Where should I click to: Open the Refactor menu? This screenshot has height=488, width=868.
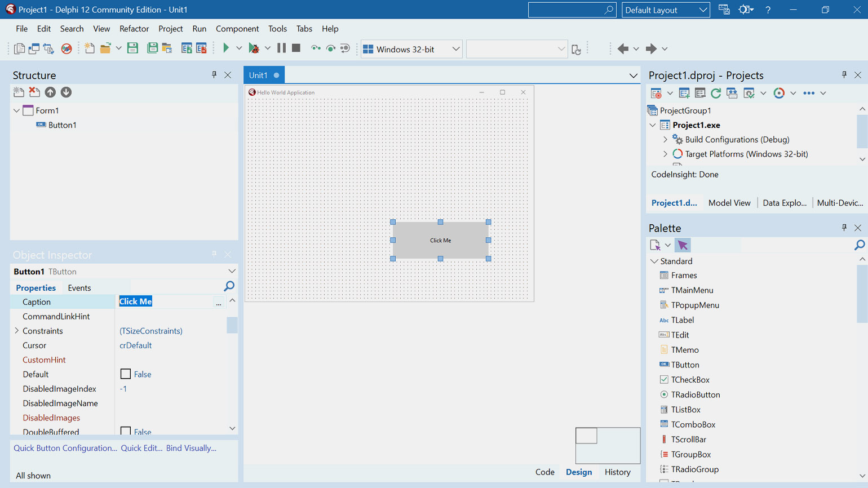(134, 29)
